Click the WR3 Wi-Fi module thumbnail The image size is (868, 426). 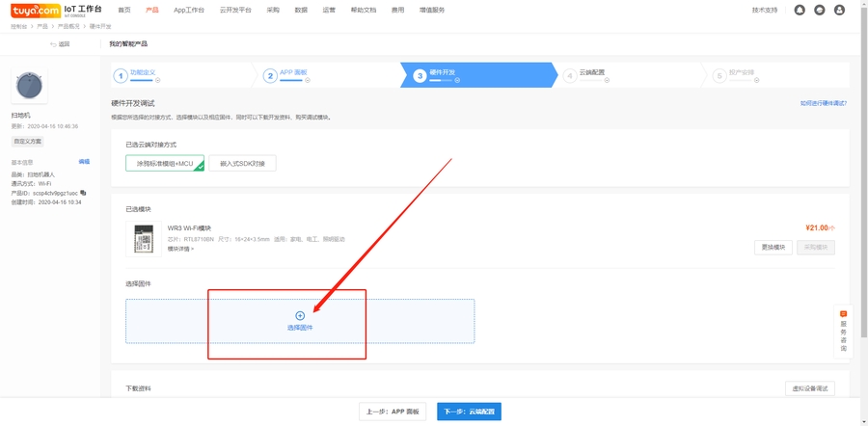143,239
